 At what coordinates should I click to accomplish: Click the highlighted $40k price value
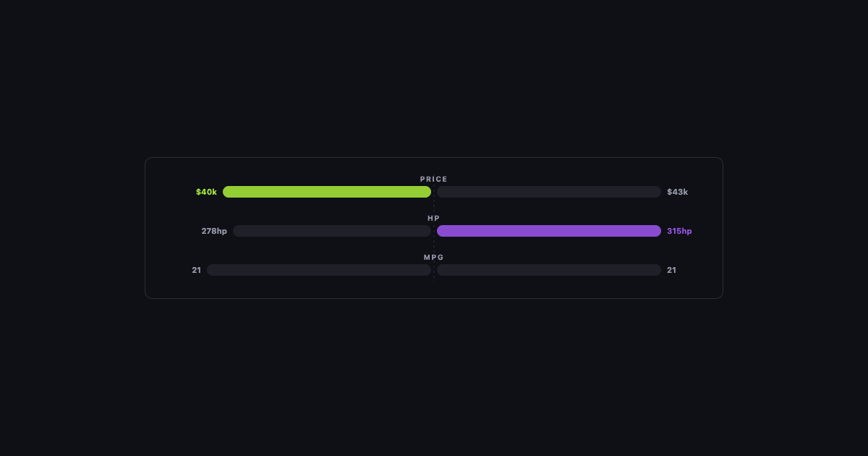tap(206, 192)
